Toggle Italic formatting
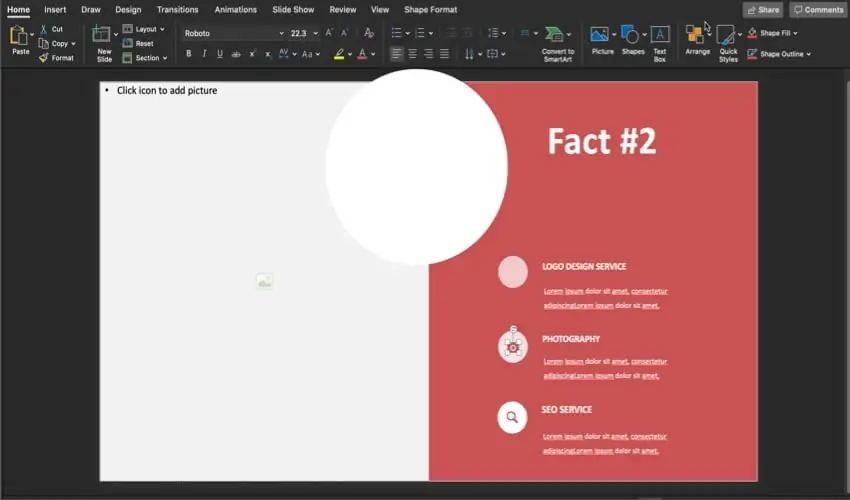850x500 pixels. [204, 54]
